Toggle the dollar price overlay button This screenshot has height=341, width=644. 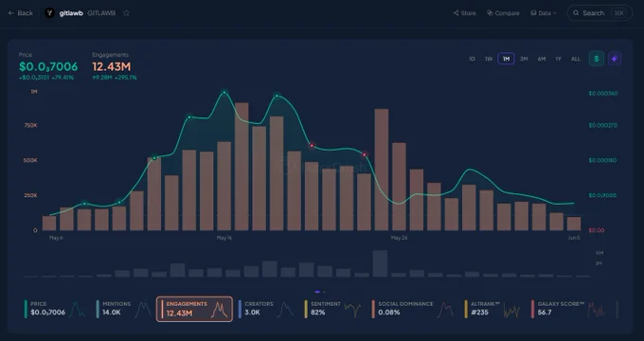tap(597, 59)
